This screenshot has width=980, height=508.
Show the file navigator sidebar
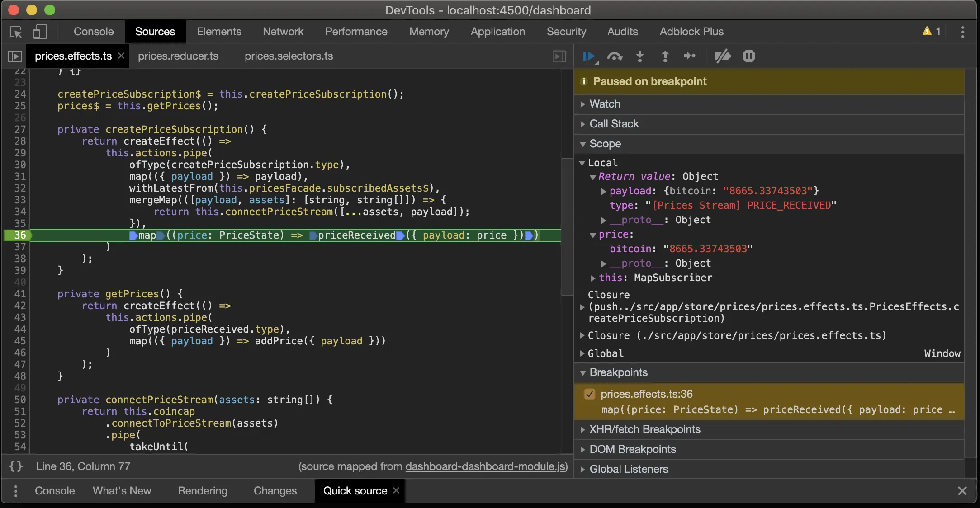coord(15,56)
